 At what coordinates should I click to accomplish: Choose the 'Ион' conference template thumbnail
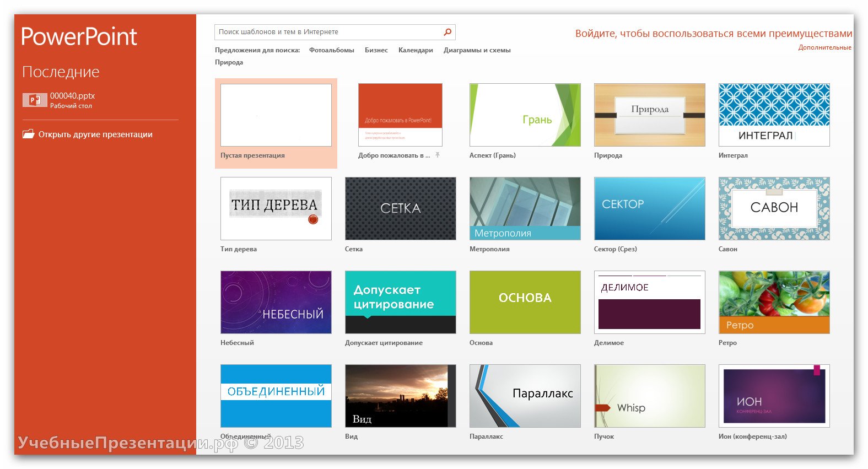(x=774, y=396)
